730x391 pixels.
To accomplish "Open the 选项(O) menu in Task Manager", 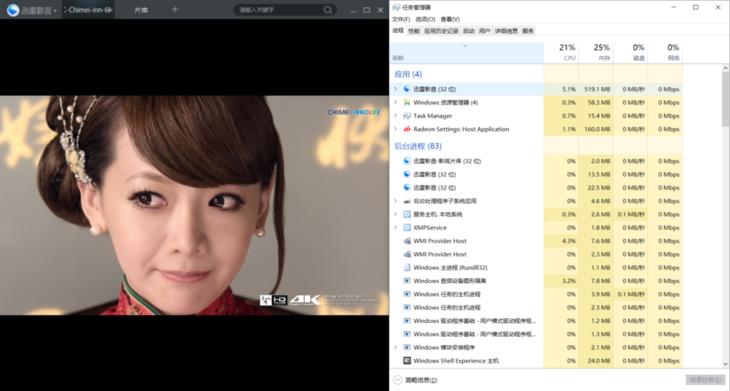I will click(x=425, y=20).
